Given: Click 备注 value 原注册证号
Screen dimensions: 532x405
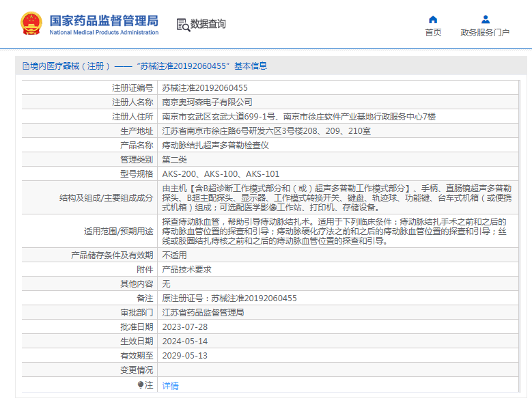Looking at the screenshot, I should coord(229,298).
